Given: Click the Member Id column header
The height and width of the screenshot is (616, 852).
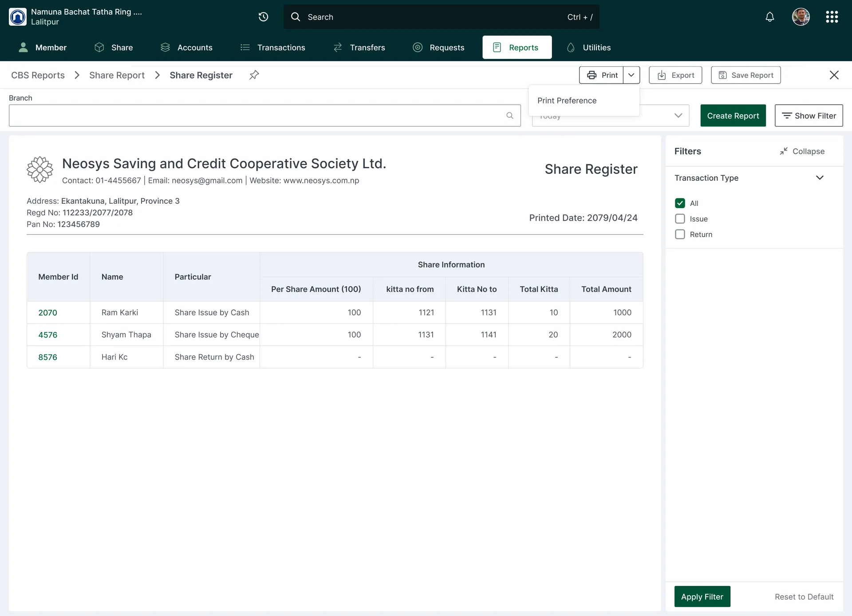Looking at the screenshot, I should (x=58, y=276).
